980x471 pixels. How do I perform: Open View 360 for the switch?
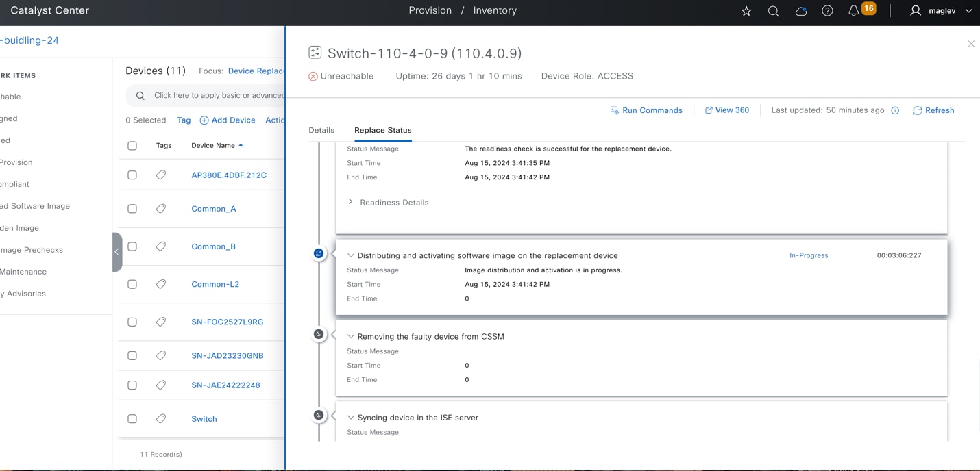[727, 110]
